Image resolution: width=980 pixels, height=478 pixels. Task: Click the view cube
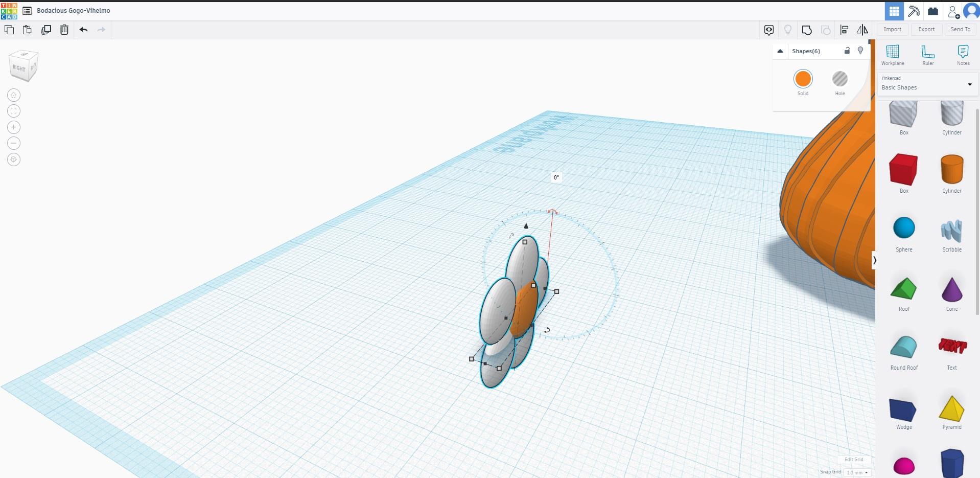point(23,65)
